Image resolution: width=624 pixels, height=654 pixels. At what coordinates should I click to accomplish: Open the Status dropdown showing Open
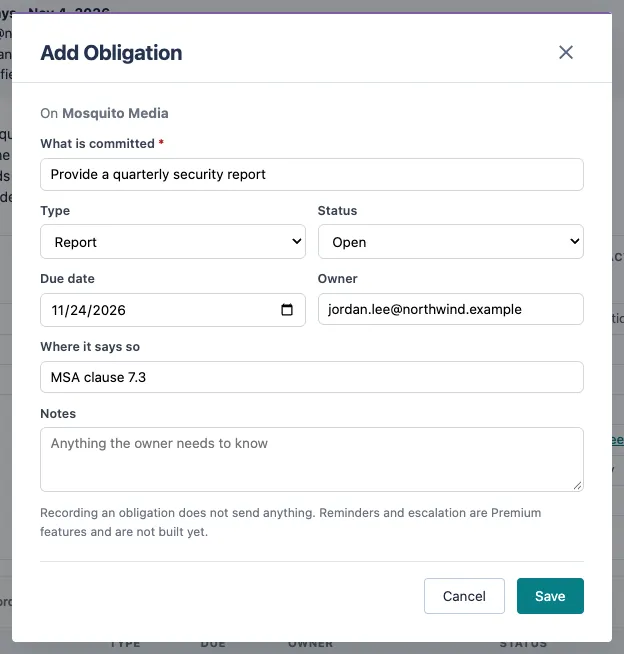tap(450, 241)
